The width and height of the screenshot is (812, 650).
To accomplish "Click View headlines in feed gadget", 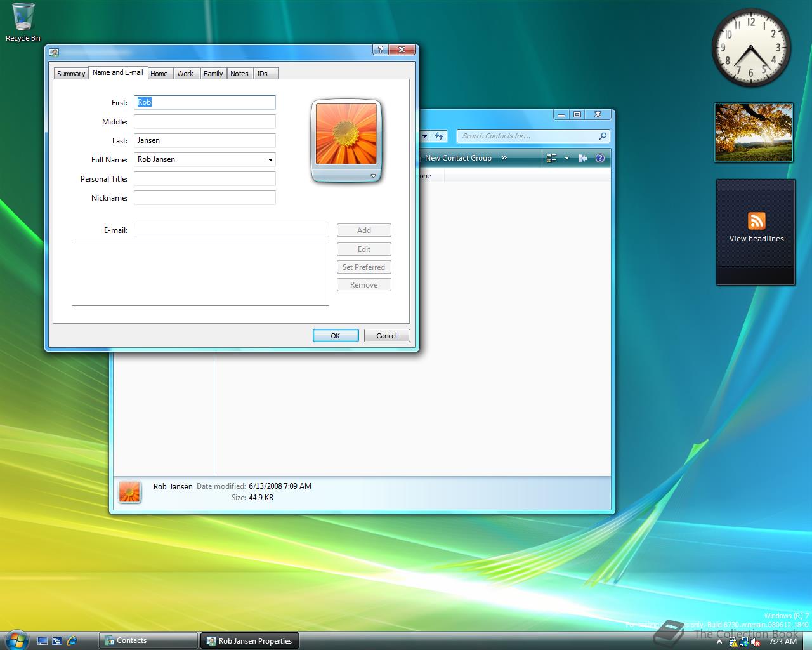I will (x=756, y=239).
